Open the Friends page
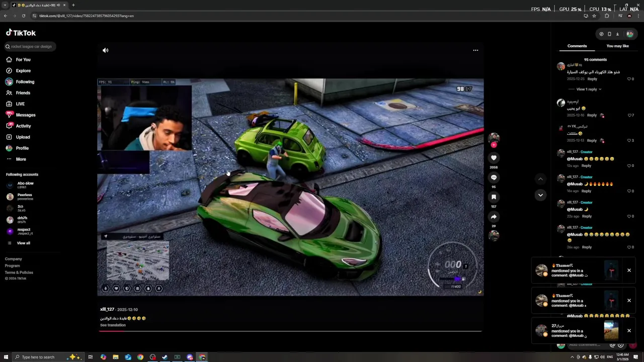 [x=18, y=93]
